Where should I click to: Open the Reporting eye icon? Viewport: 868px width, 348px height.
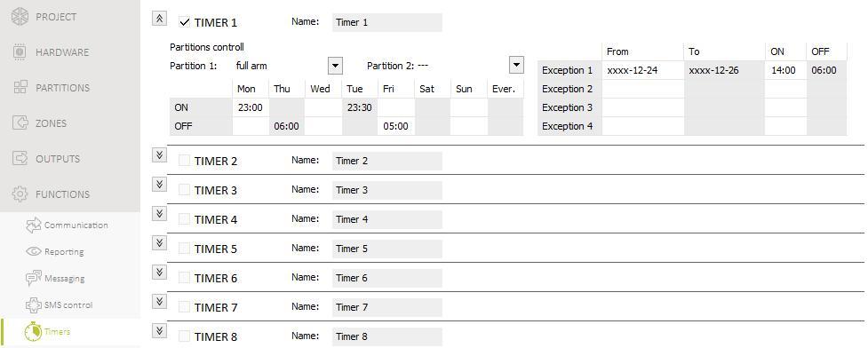tap(34, 252)
